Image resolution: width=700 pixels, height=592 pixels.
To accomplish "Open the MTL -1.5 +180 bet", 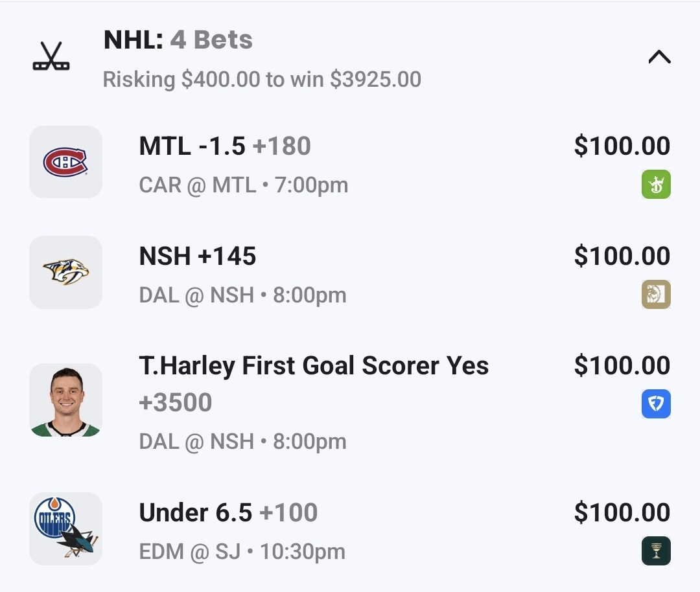I will 225,147.
